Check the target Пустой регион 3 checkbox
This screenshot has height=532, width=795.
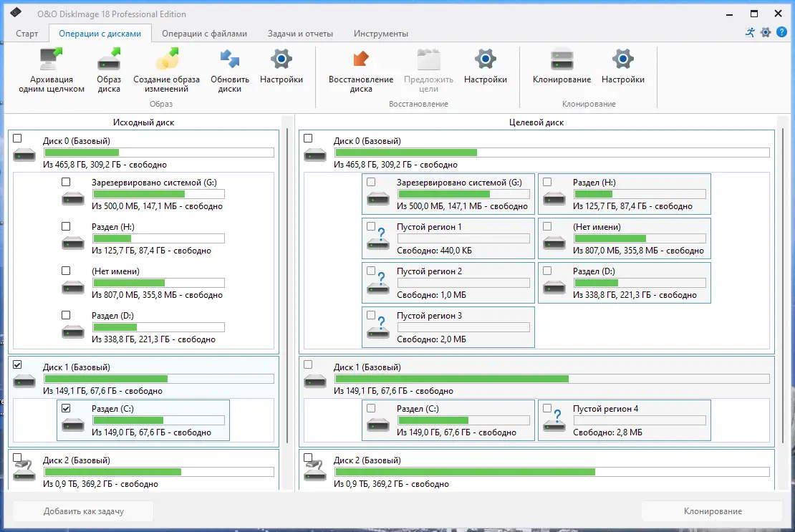tap(371, 315)
